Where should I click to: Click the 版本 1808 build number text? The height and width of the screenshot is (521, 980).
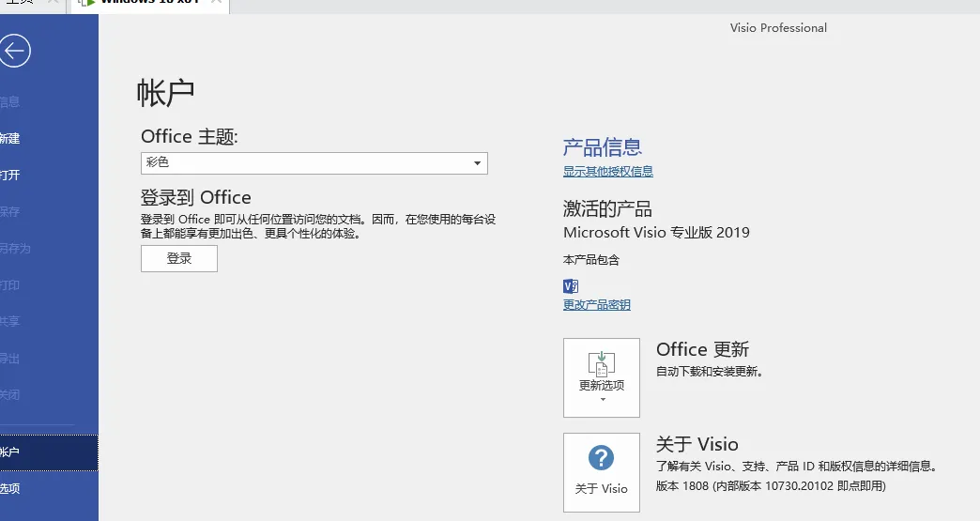(771, 486)
